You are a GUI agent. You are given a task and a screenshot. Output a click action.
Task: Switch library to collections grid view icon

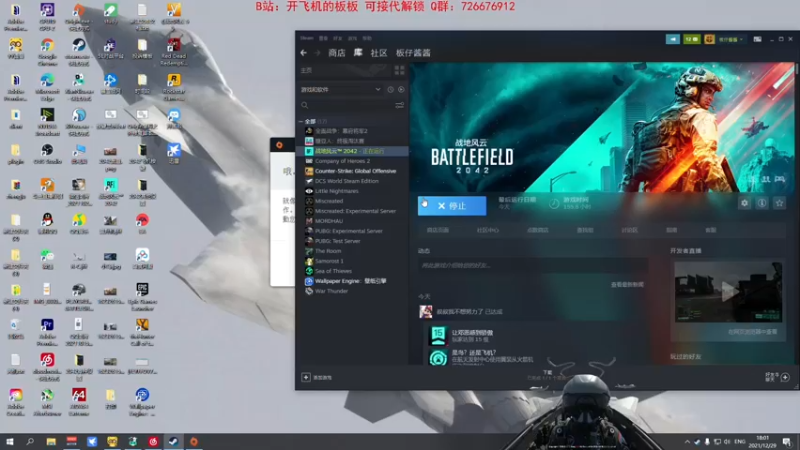click(x=399, y=70)
